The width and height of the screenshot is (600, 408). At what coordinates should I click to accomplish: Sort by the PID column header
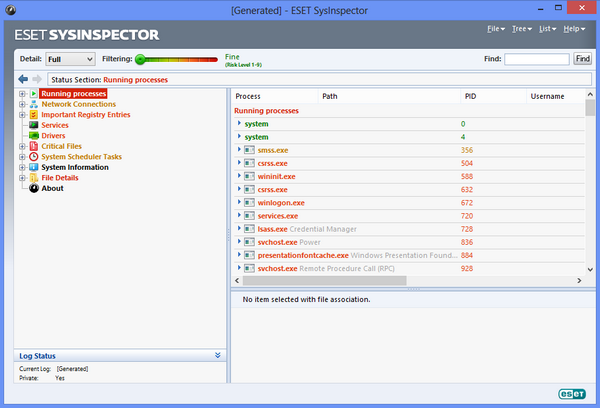[x=493, y=96]
